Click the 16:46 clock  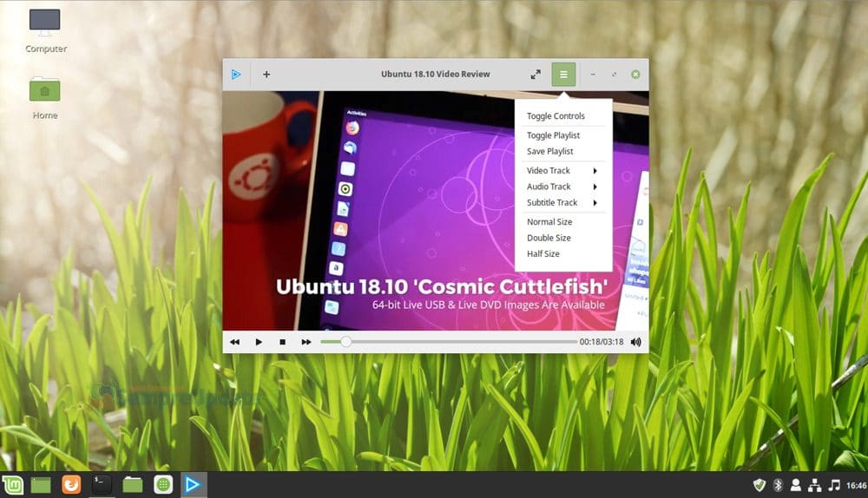(856, 485)
